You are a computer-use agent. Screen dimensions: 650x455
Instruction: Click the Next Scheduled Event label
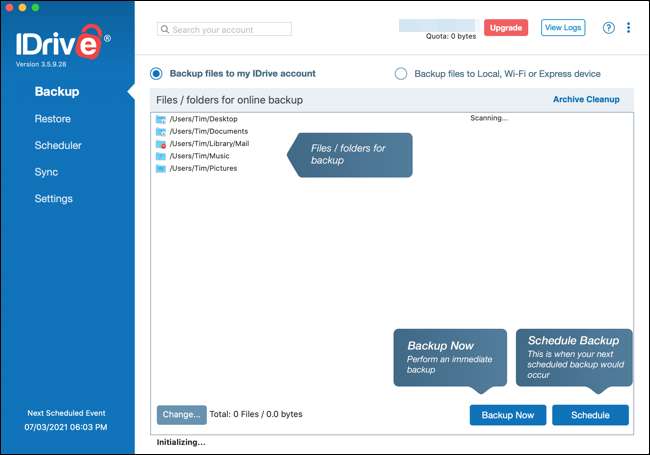tap(66, 413)
